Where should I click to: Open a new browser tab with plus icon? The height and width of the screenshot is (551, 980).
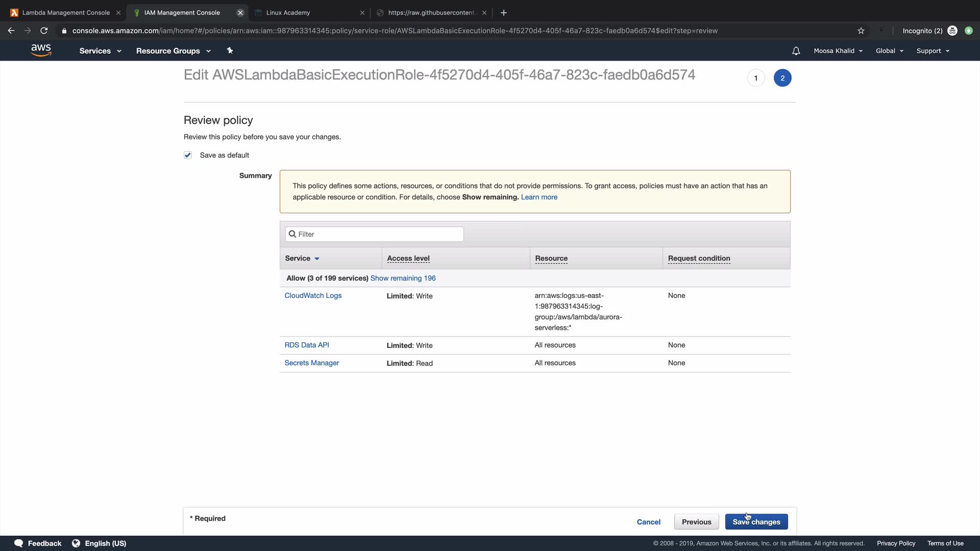(x=503, y=13)
